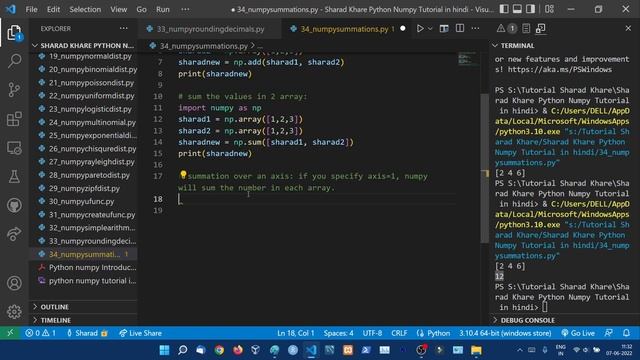Switch to 34_numpysummations.py tab

coord(347,29)
